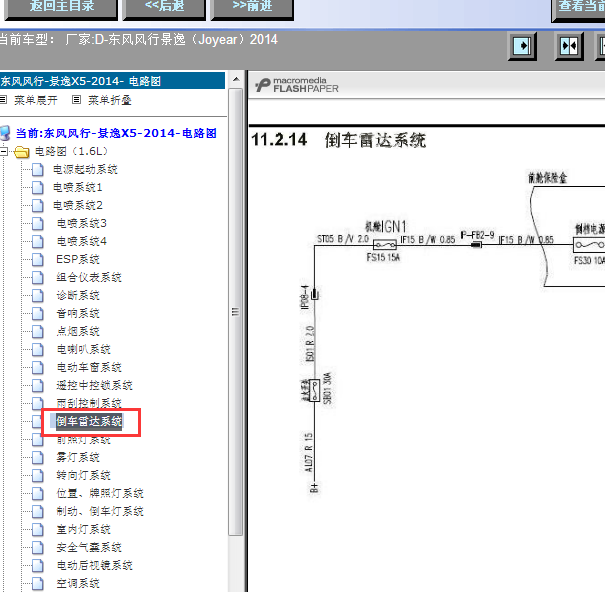Open 音响系统 diagram
Screen dimensions: 605x592
tap(78, 313)
